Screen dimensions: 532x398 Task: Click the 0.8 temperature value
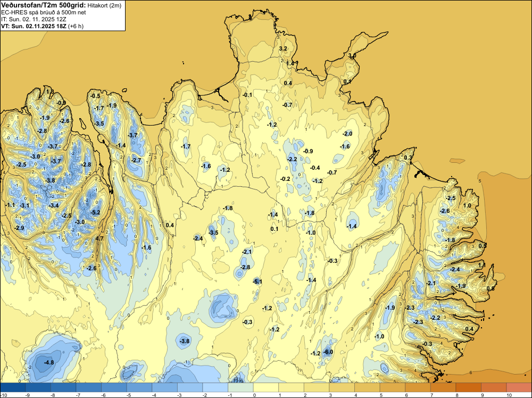click(491, 288)
